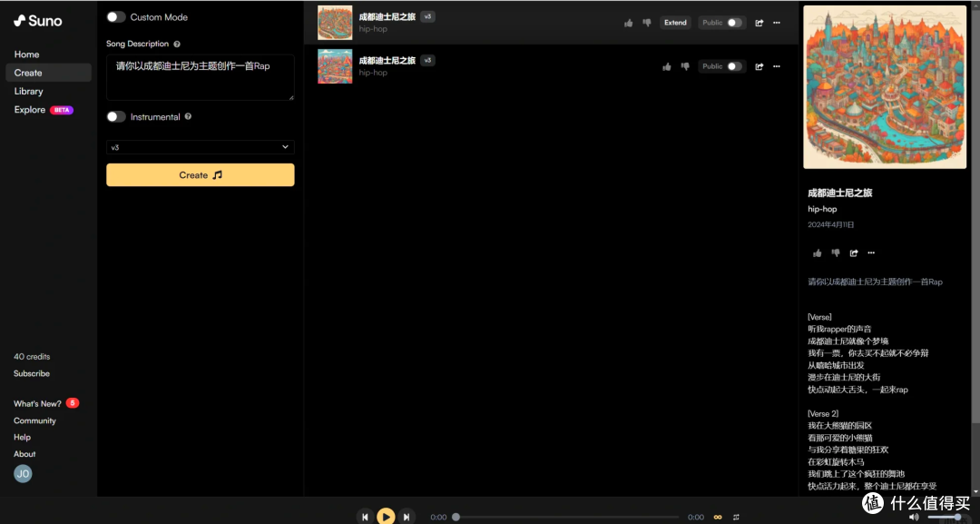
Task: Open the Home page
Action: pos(27,54)
